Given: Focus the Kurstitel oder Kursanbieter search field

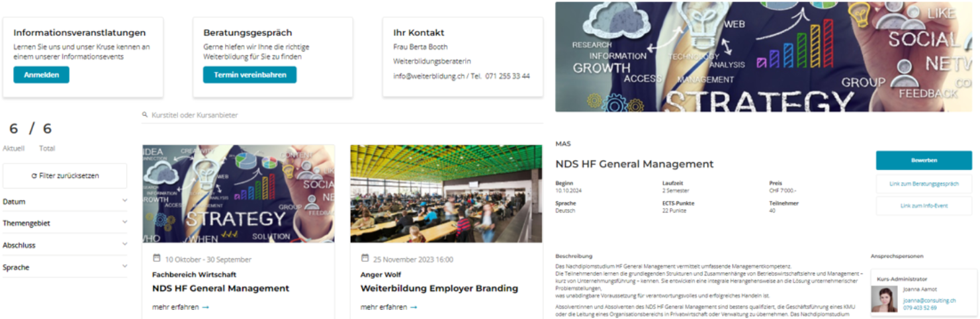Looking at the screenshot, I should (x=342, y=115).
